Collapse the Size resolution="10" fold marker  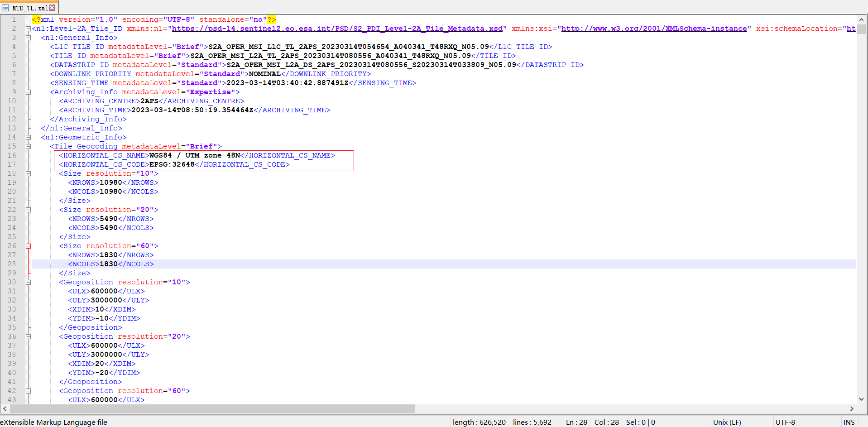(28, 173)
